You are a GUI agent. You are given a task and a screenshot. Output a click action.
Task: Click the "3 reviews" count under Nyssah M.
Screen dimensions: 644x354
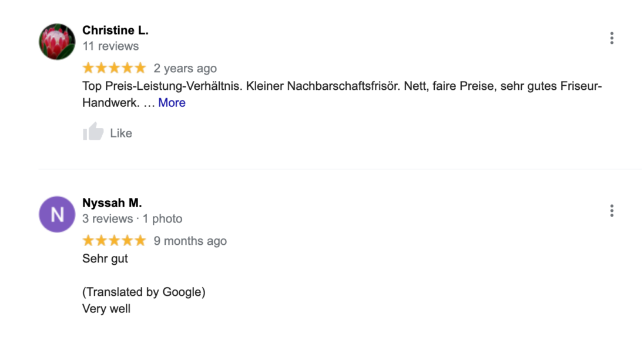click(108, 218)
